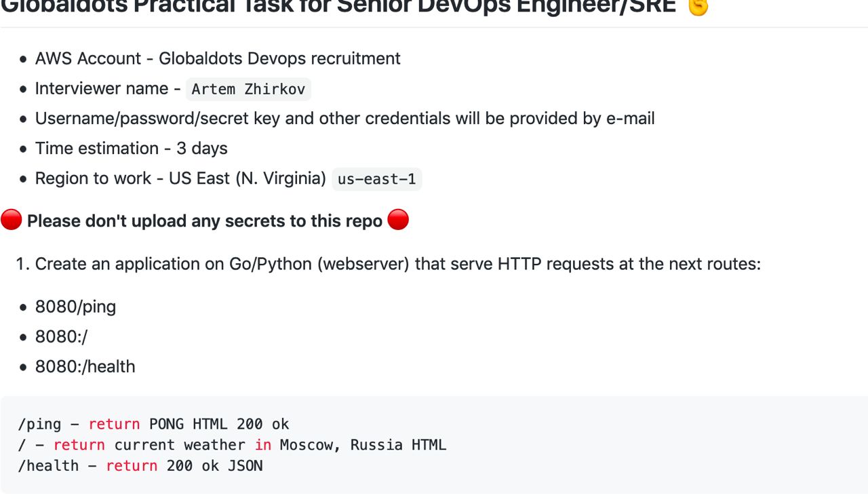Screen dimensions: 868x504
Task: Click the red circle emoji after "this repo"
Action: 398,220
